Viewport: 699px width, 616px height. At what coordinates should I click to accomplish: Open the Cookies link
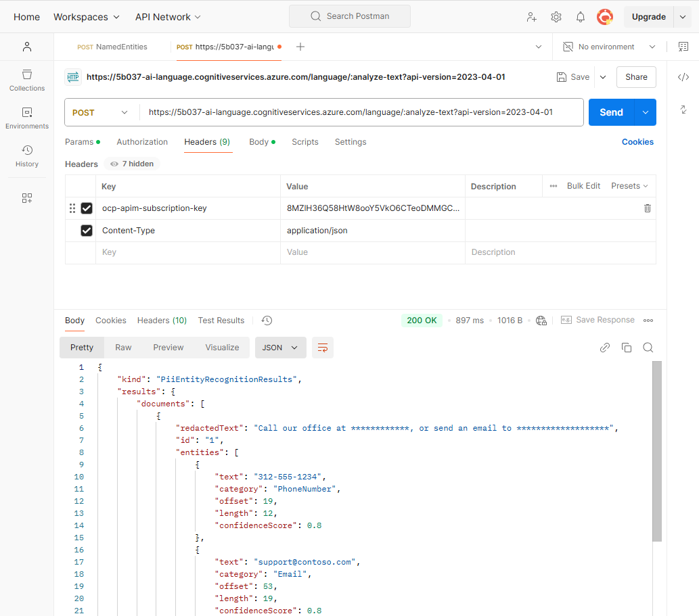(x=637, y=141)
